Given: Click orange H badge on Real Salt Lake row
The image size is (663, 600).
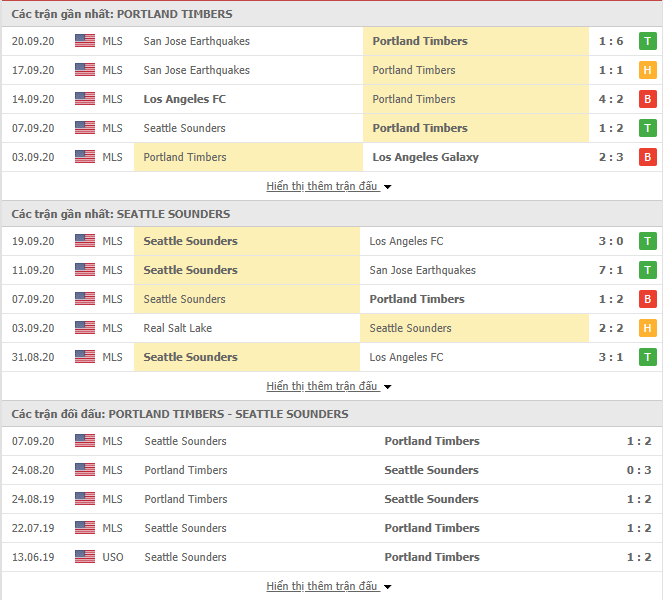Looking at the screenshot, I should click(647, 328).
